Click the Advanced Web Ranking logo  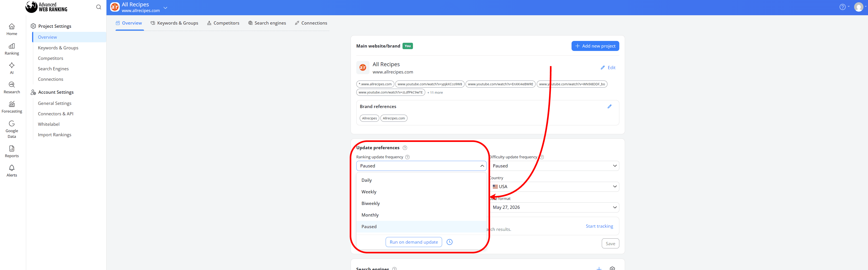pos(46,7)
